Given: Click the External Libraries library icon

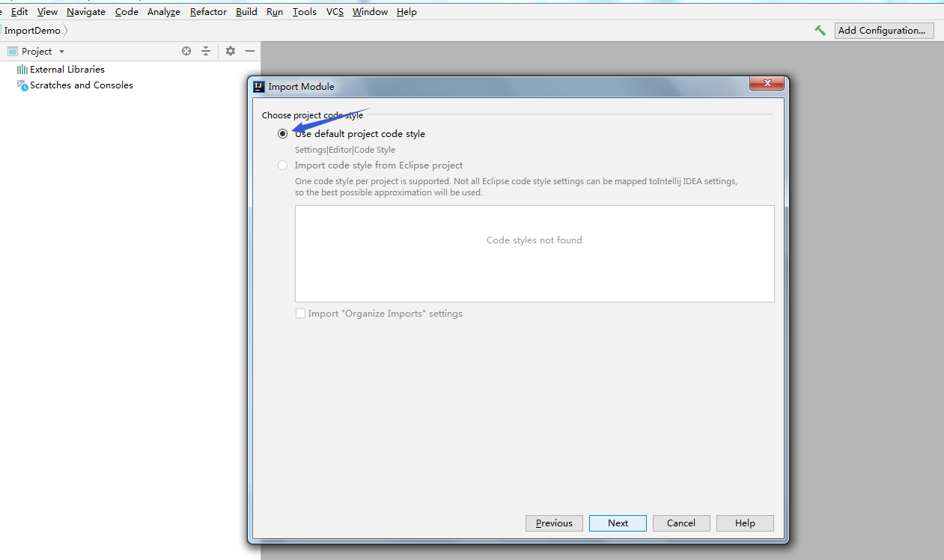Looking at the screenshot, I should pyautogui.click(x=22, y=70).
